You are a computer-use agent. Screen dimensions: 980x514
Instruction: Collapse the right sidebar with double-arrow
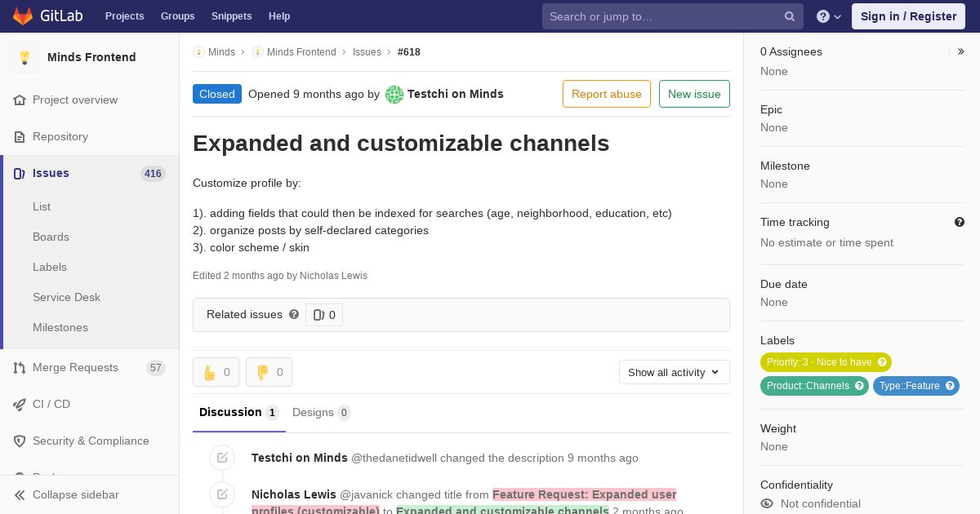pos(960,51)
